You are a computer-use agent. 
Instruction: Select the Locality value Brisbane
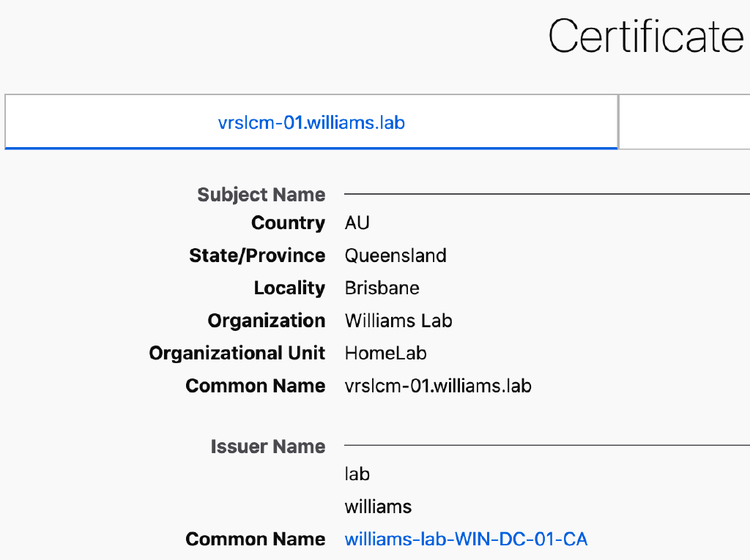(382, 287)
